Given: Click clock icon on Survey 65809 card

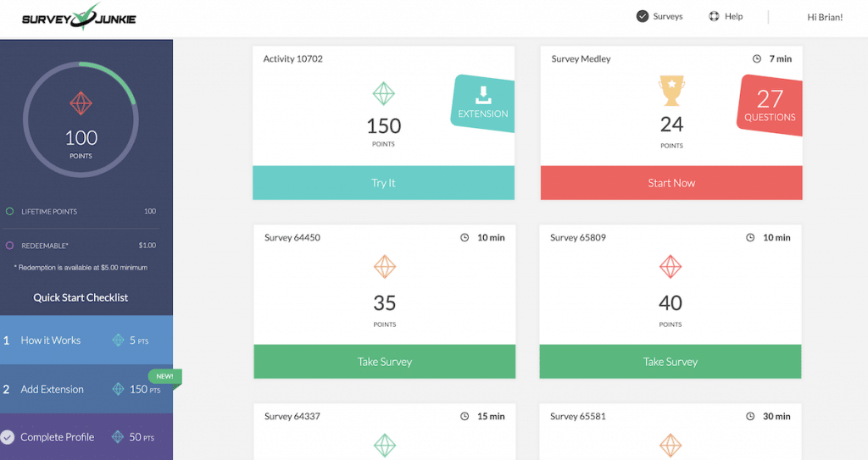Looking at the screenshot, I should (750, 237).
